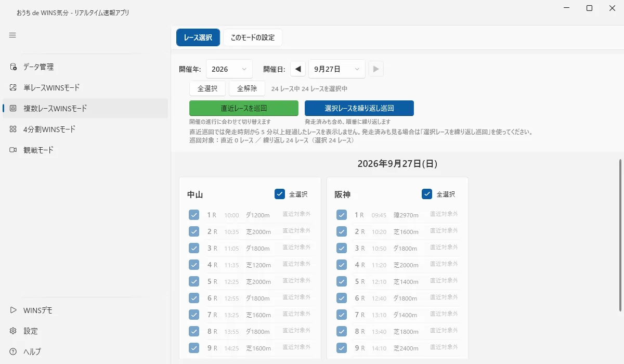Image resolution: width=624 pixels, height=364 pixels.
Task: Uncheck 中山 1R 10:00 race
Action: click(194, 215)
